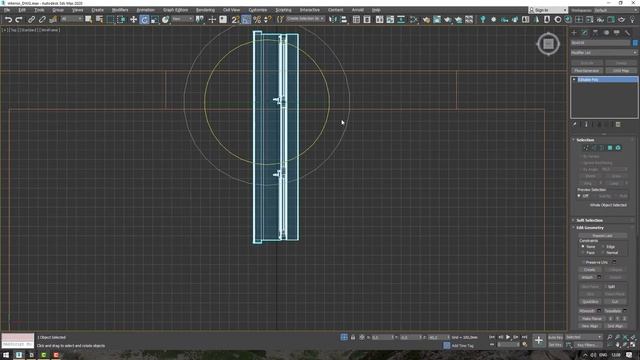This screenshot has width=640, height=360.
Task: Click the Pin Stack icon below modifier stack
Action: [x=574, y=124]
